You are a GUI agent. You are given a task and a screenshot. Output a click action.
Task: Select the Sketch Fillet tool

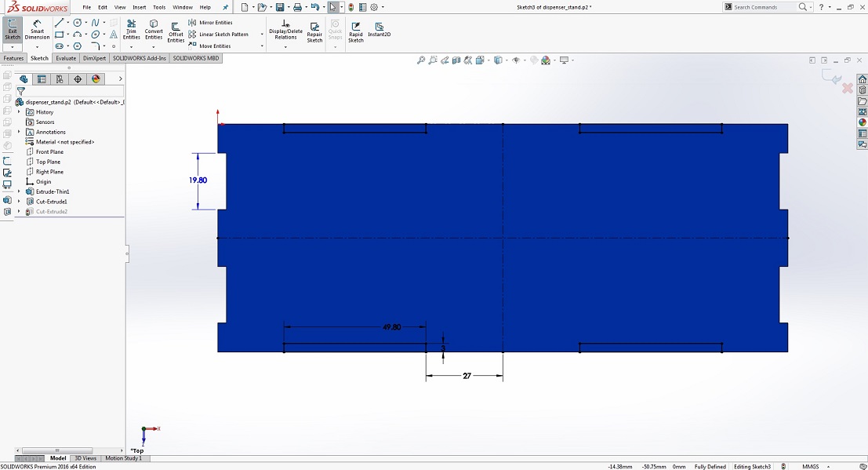(95, 46)
